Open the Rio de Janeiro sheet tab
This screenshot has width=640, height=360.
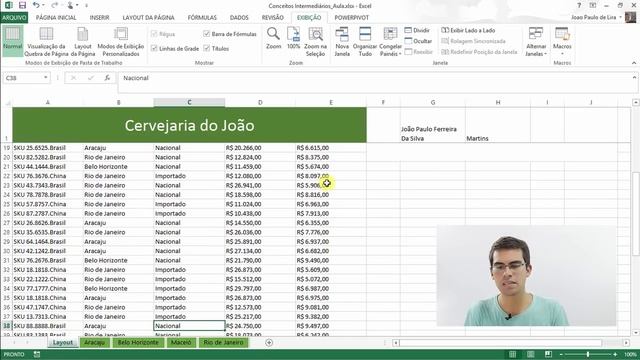(x=223, y=342)
